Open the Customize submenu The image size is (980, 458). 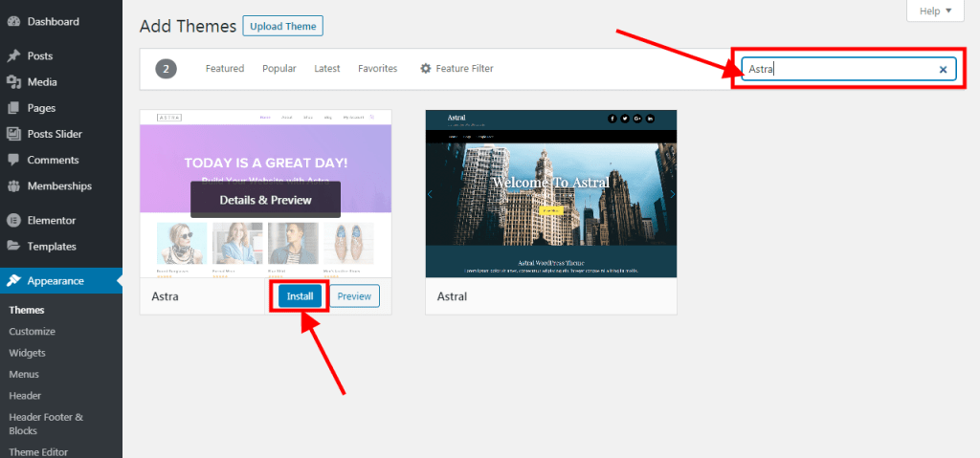pyautogui.click(x=32, y=331)
